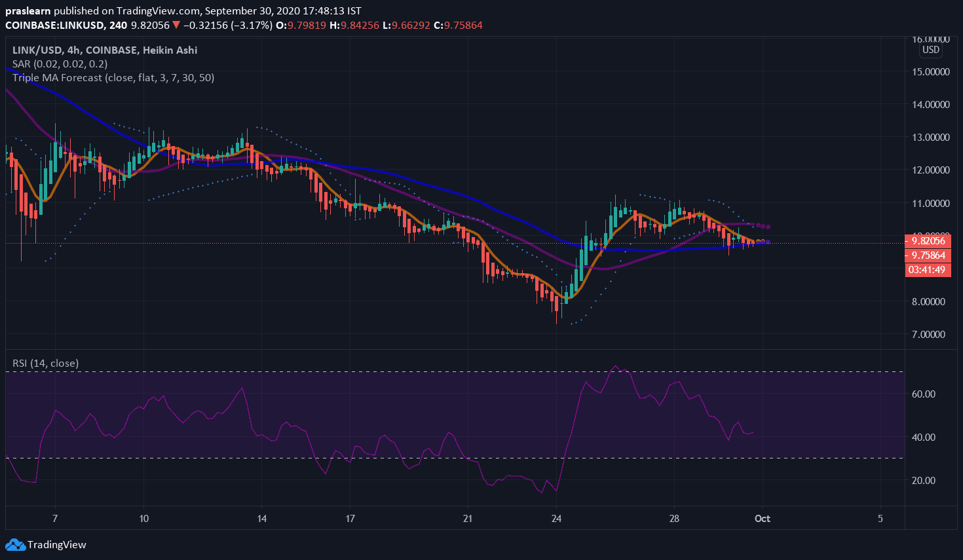Click the 03:41:49 countdown timer label
Screen dimensions: 963x560
(927, 270)
